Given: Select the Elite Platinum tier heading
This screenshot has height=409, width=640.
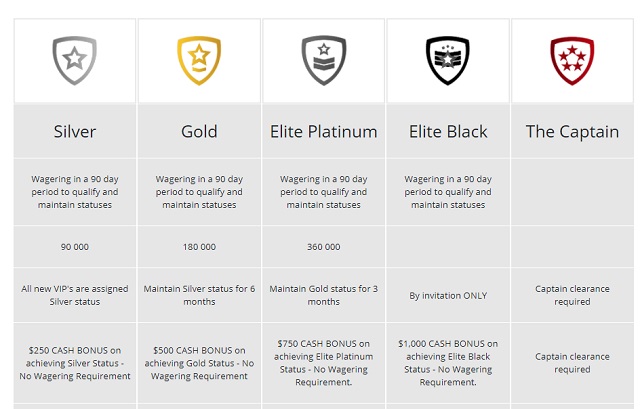Looking at the screenshot, I should (324, 131).
